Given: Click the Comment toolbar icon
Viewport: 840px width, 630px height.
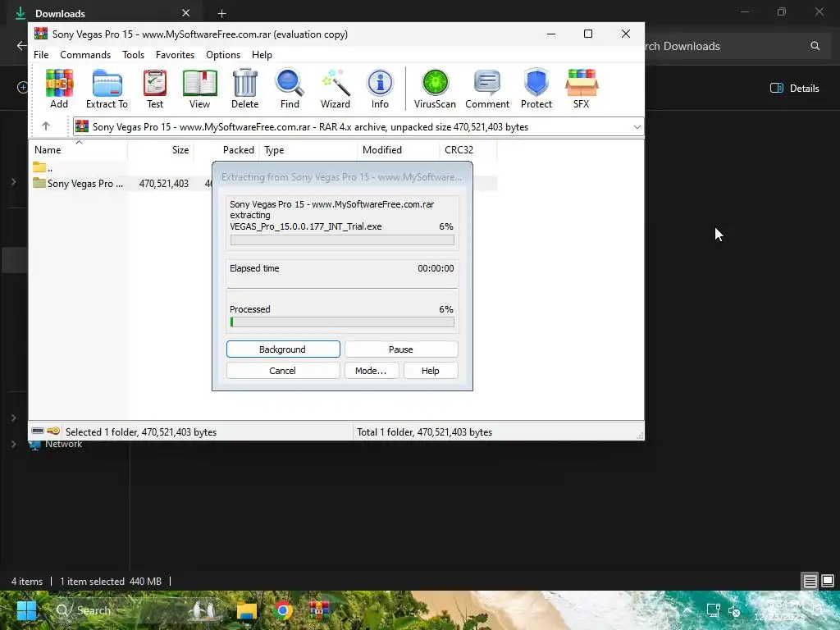Looking at the screenshot, I should tap(487, 89).
